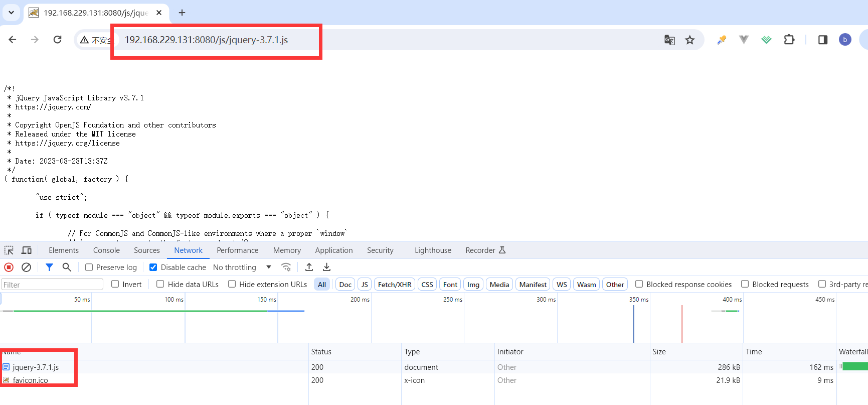The height and width of the screenshot is (405, 868).
Task: Toggle the network filter funnel icon
Action: coord(49,267)
